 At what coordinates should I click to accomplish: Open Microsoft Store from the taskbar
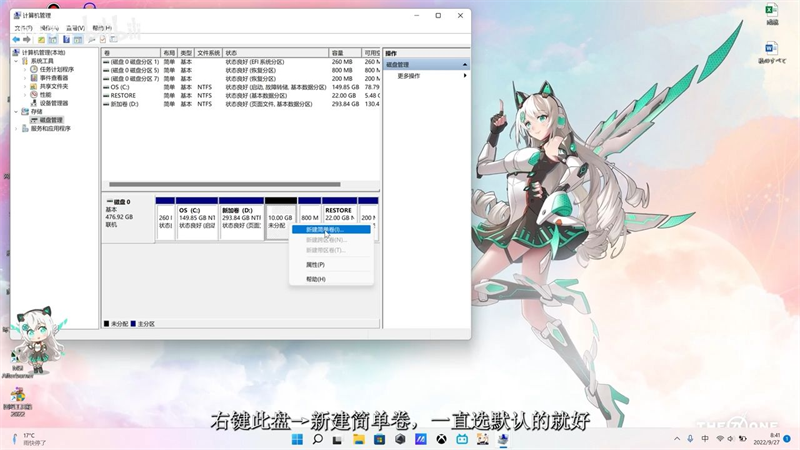coord(379,439)
